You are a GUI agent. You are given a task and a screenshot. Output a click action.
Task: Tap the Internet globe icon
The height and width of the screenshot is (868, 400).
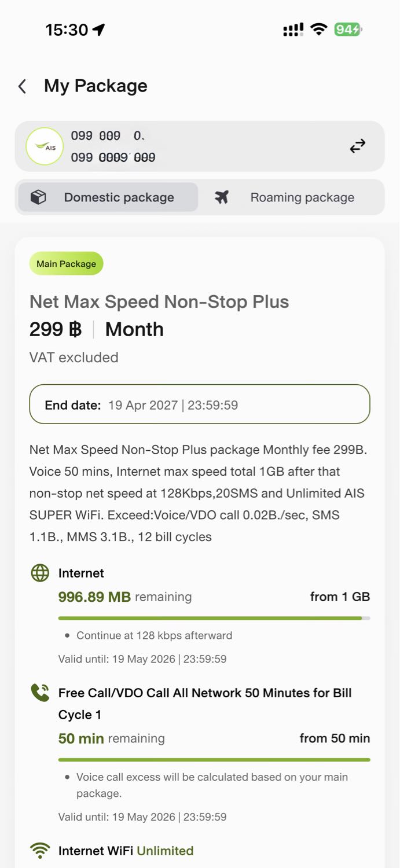coord(40,573)
